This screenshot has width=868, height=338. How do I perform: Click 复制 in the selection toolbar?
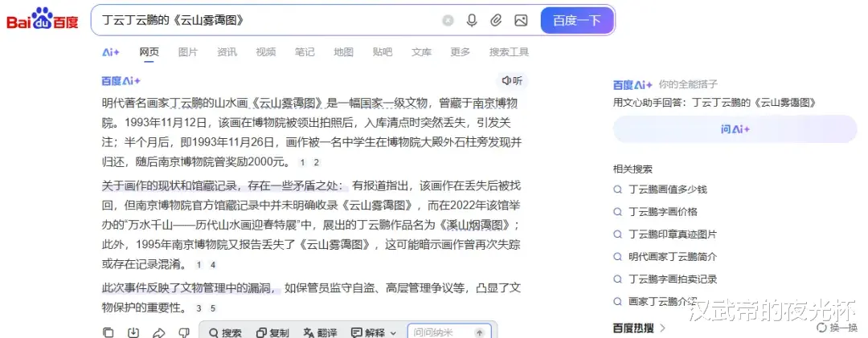(x=272, y=333)
